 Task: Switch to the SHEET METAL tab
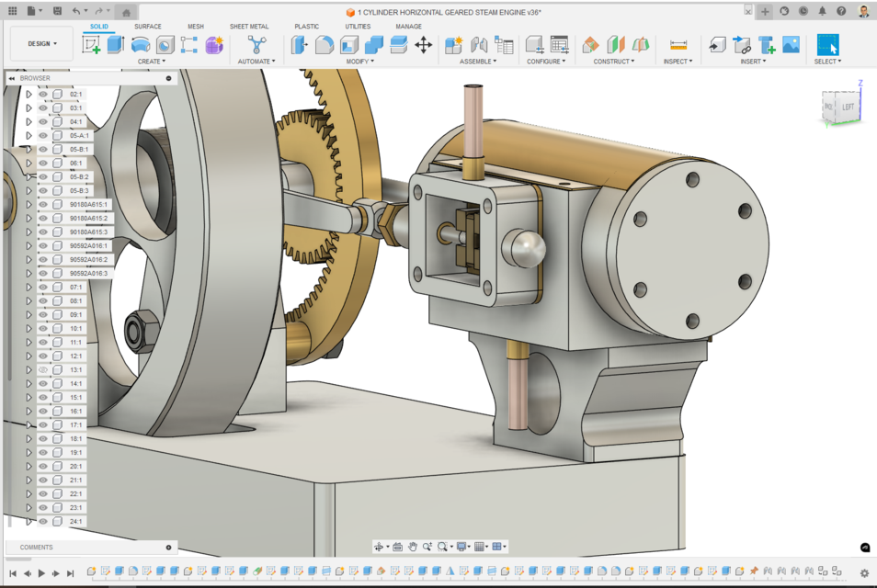(x=249, y=26)
